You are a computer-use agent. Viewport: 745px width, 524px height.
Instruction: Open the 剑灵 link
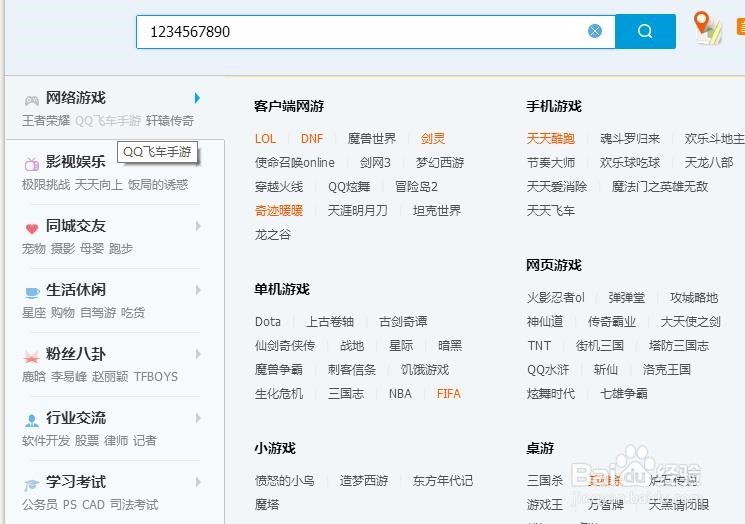432,139
